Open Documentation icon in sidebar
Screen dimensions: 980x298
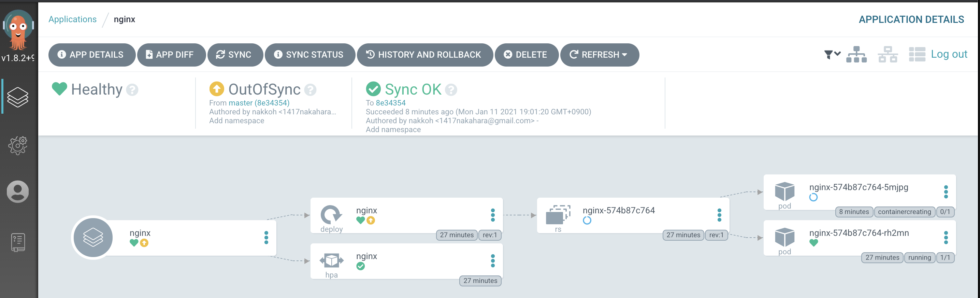point(18,242)
